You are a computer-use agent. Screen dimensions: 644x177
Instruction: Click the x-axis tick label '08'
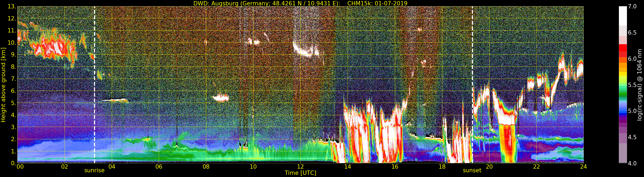206,166
